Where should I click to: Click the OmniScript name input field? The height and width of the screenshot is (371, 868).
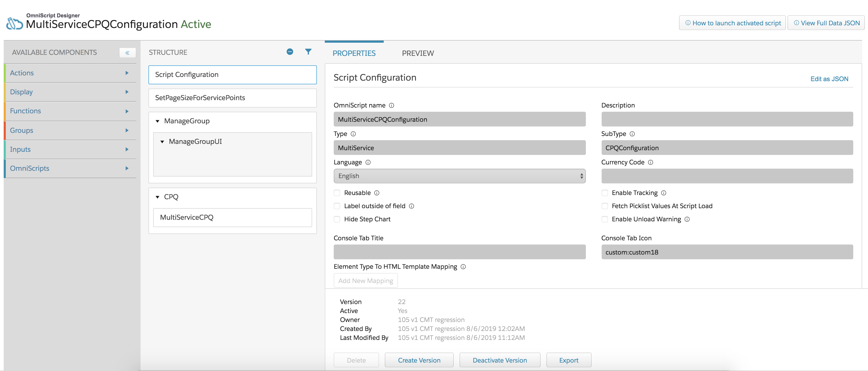(459, 119)
